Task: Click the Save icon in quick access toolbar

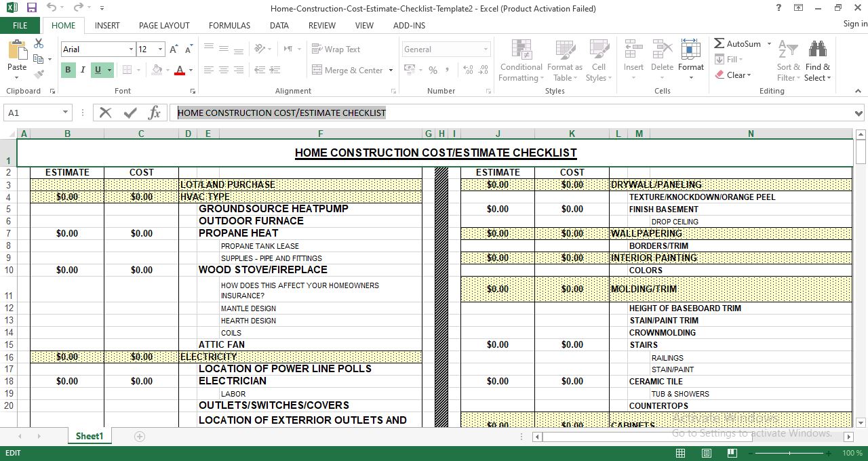Action: coord(31,8)
